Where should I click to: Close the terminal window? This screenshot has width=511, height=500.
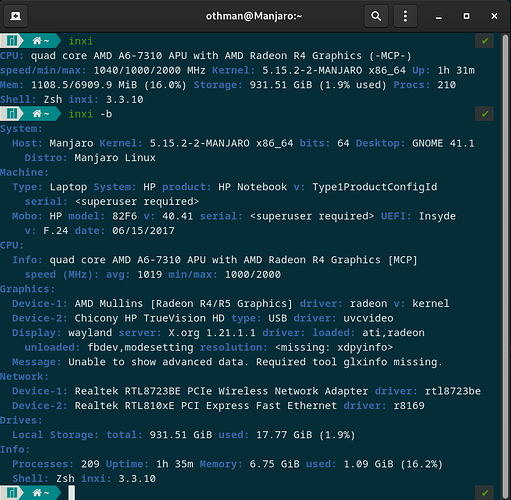494,16
